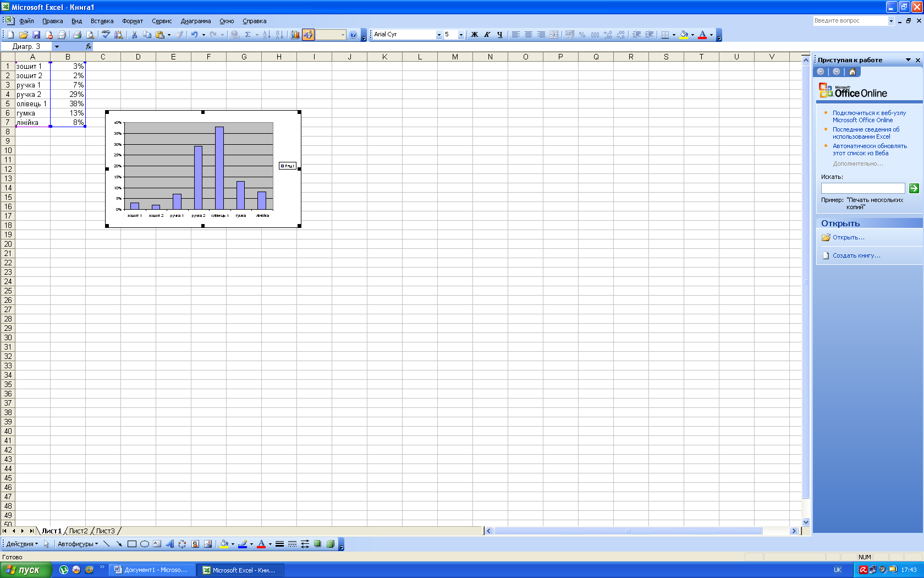Increase indent in formatting toolbar
924x578 pixels.
point(649,35)
